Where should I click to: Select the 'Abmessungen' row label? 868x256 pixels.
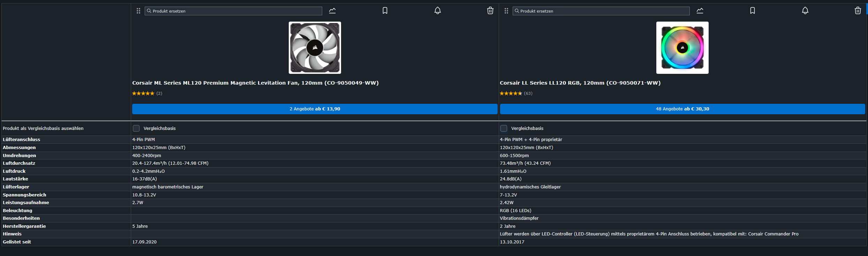(19, 148)
